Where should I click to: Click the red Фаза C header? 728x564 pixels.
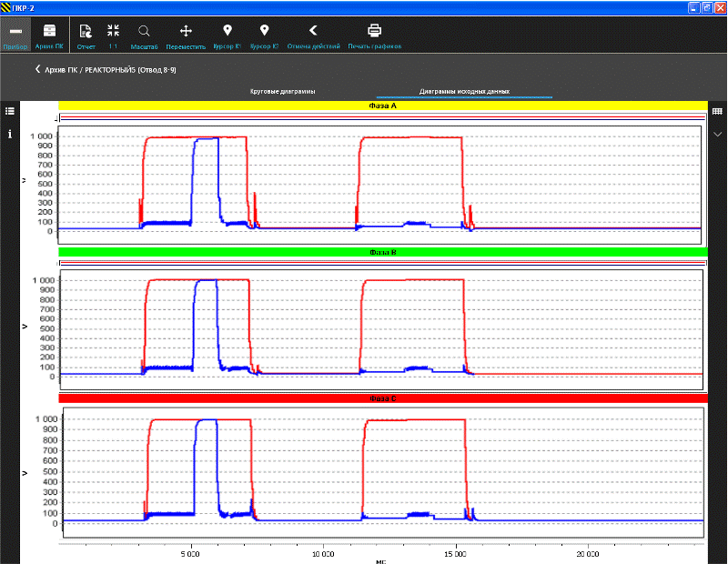382,398
